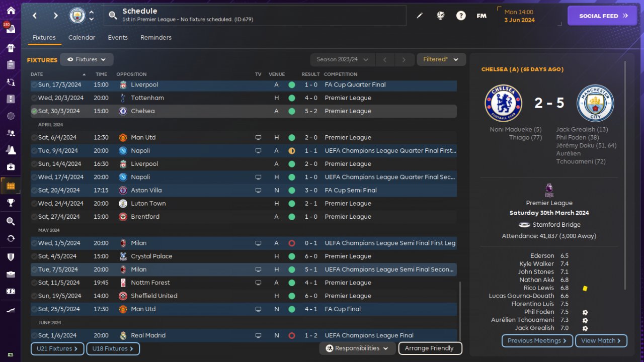The height and width of the screenshot is (362, 644).
Task: Toggle the checkmark on Chelsea 30/3/2024 fixture row
Action: click(x=34, y=111)
